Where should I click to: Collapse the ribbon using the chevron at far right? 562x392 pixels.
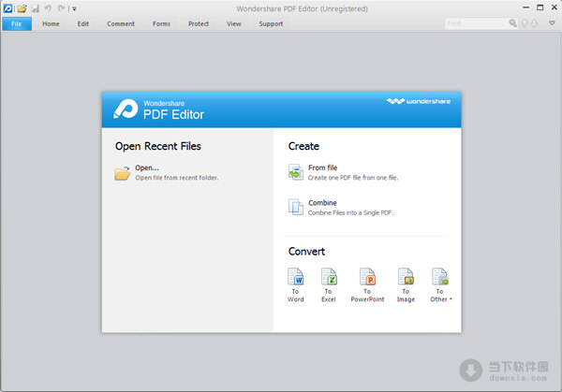552,23
